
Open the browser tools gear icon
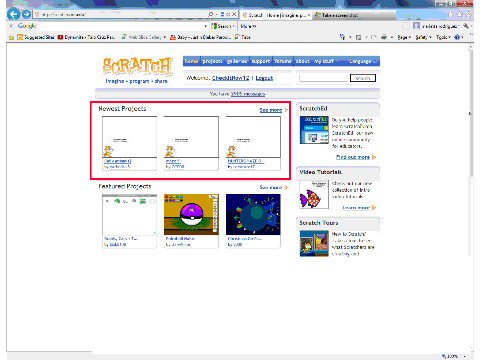pos(469,14)
